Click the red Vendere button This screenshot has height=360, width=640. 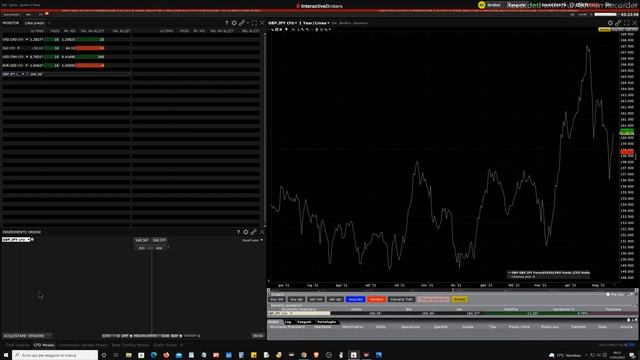coord(376,300)
